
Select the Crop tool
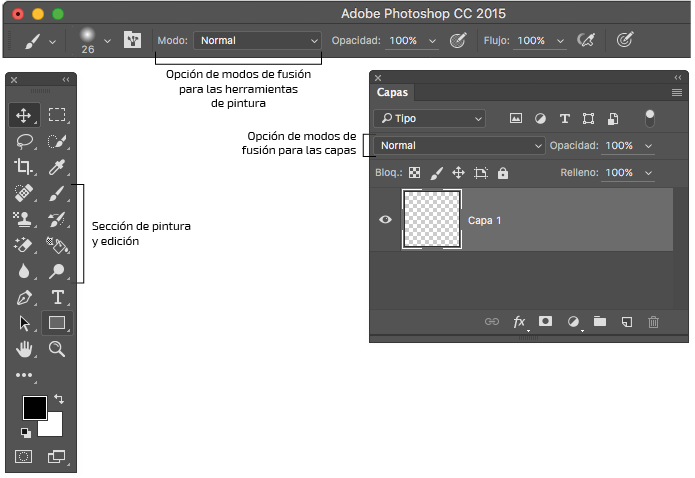(24, 167)
